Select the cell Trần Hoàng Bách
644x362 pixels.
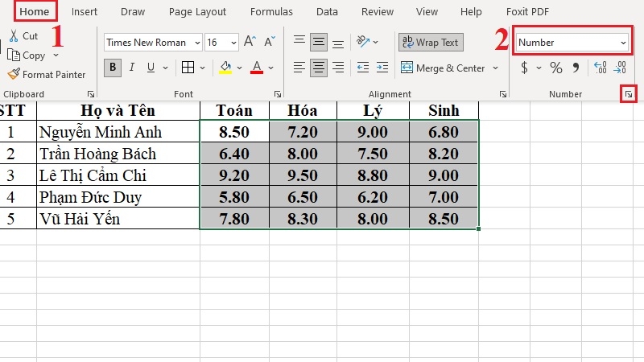coord(118,154)
